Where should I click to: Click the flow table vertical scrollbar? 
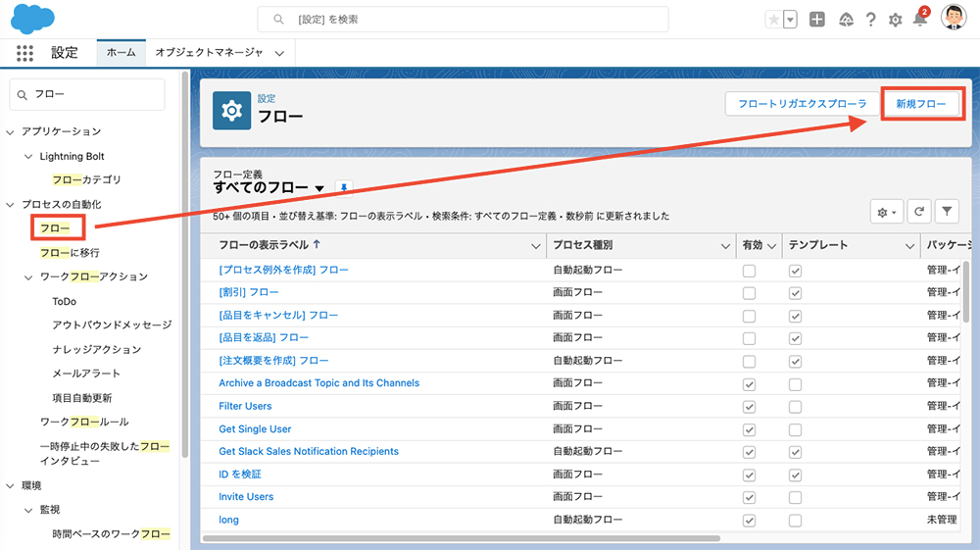(x=966, y=290)
